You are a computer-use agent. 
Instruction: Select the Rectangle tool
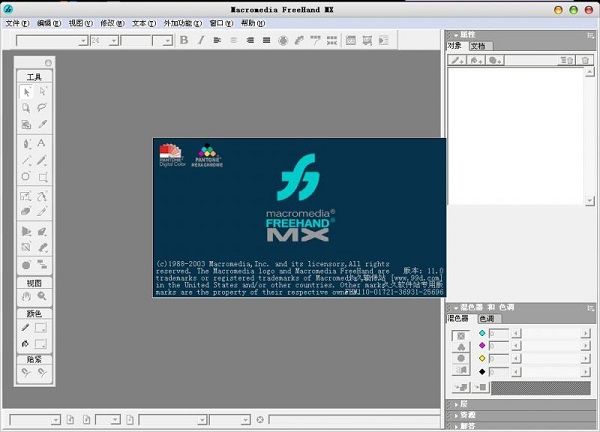pyautogui.click(x=42, y=177)
